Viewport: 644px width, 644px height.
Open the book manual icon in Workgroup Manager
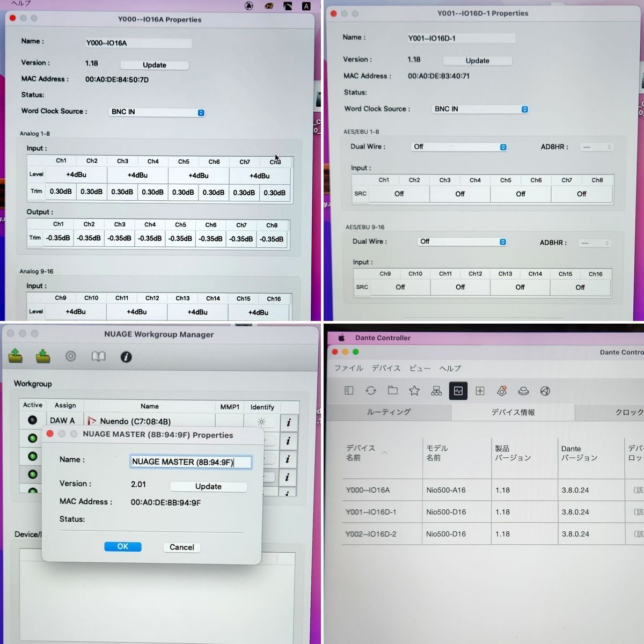click(99, 356)
